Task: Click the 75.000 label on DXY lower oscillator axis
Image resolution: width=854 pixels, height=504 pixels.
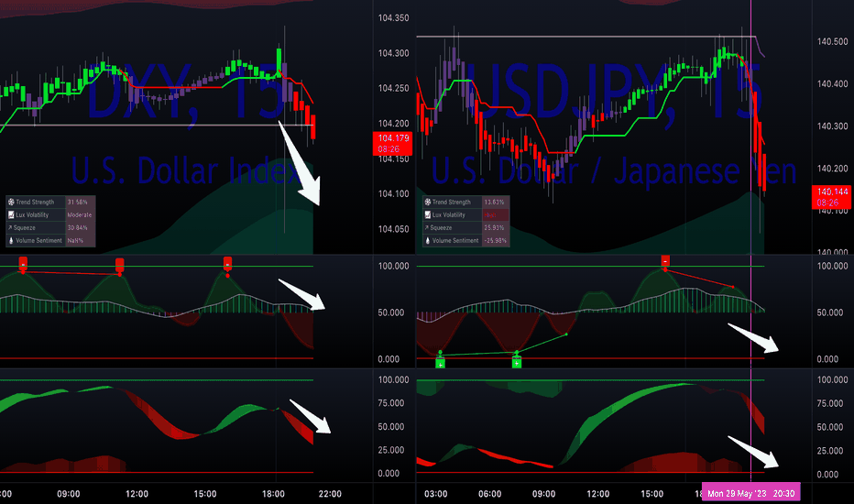Action: pos(391,403)
